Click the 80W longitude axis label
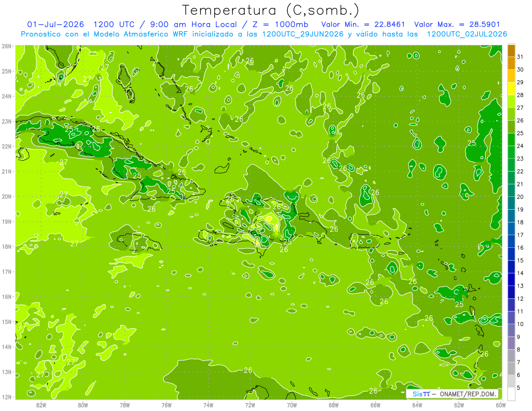Image resolution: width=532 pixels, height=411 pixels. 82,404
